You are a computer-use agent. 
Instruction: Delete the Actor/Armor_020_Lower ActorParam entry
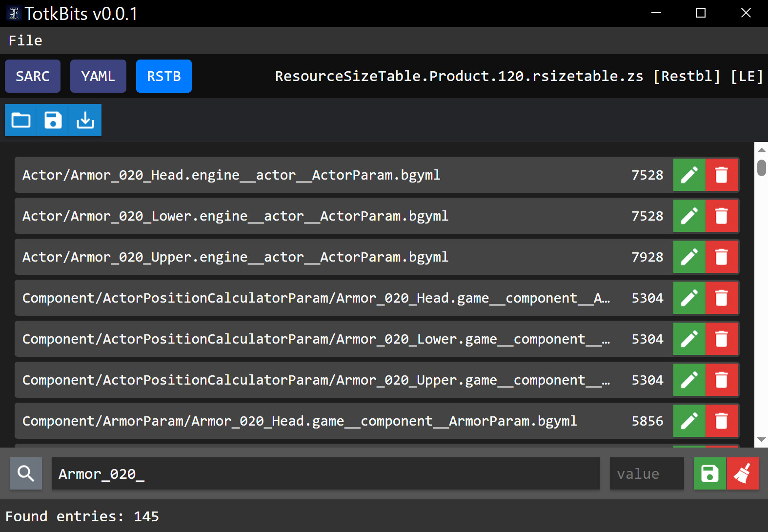721,216
